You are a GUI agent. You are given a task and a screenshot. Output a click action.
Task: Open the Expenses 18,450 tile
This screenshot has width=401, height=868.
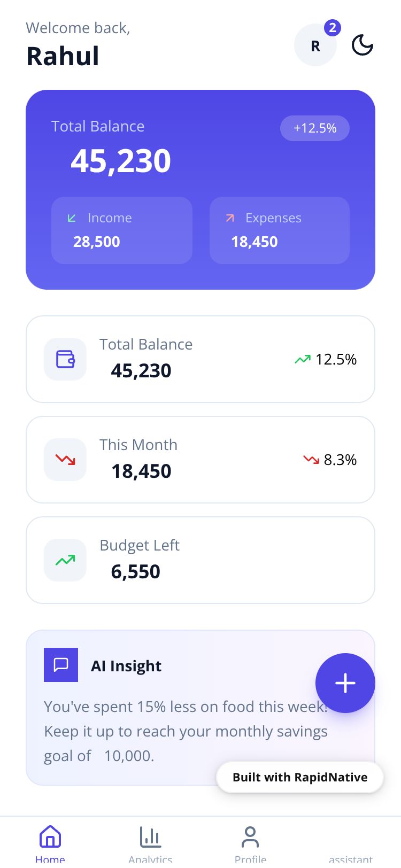[280, 230]
